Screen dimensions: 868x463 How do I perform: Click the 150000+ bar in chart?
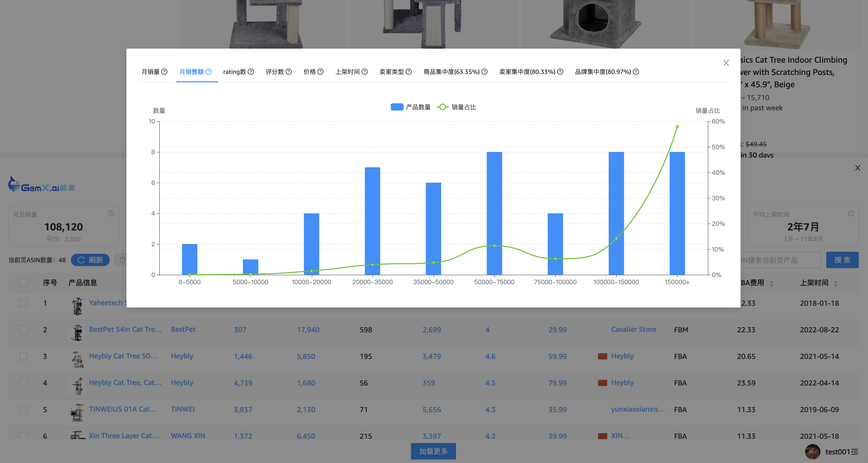tap(677, 214)
